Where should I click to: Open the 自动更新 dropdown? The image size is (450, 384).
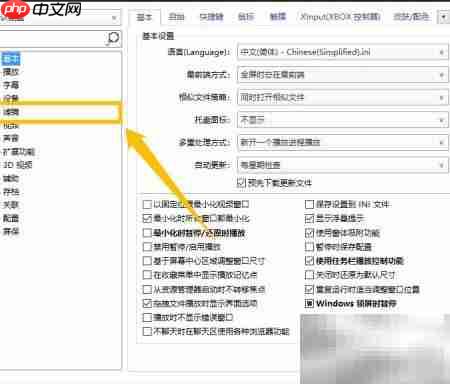pyautogui.click(x=342, y=165)
